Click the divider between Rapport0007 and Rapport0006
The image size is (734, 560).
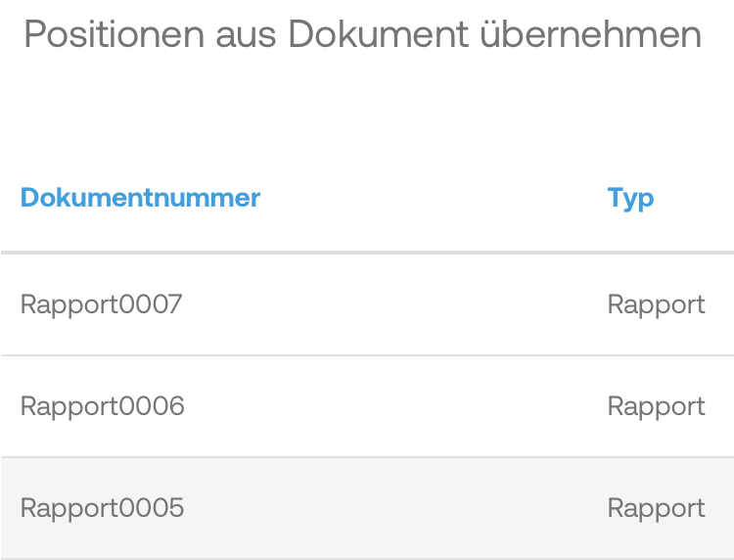[x=367, y=355]
